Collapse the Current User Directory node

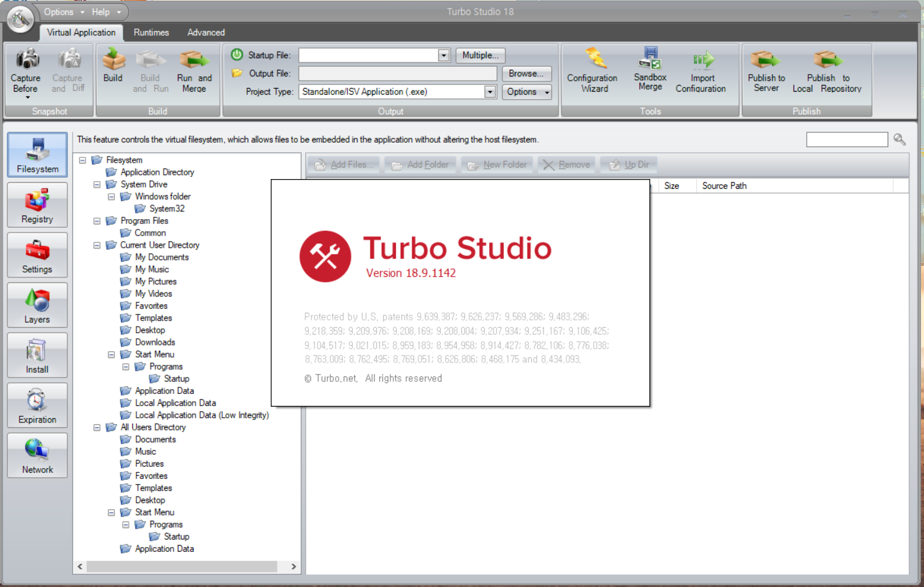(97, 245)
